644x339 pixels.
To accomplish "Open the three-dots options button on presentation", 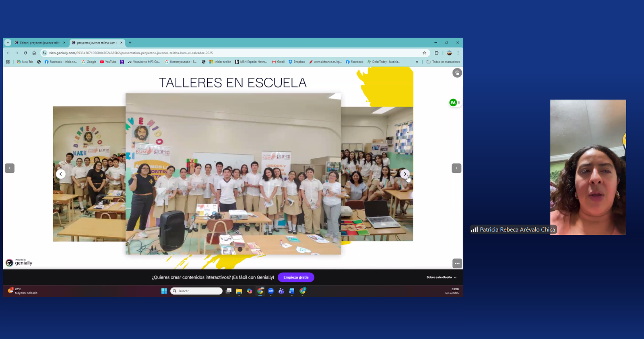I will 457,263.
